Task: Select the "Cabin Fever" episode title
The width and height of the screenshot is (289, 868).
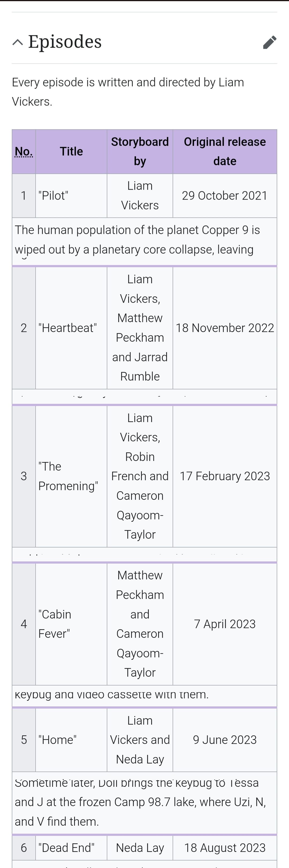Action: click(x=55, y=624)
